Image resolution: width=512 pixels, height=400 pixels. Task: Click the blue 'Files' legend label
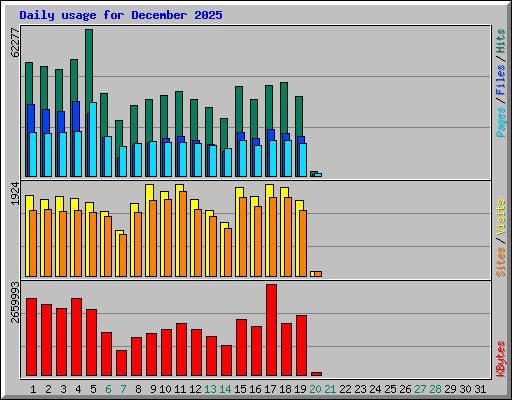point(501,80)
